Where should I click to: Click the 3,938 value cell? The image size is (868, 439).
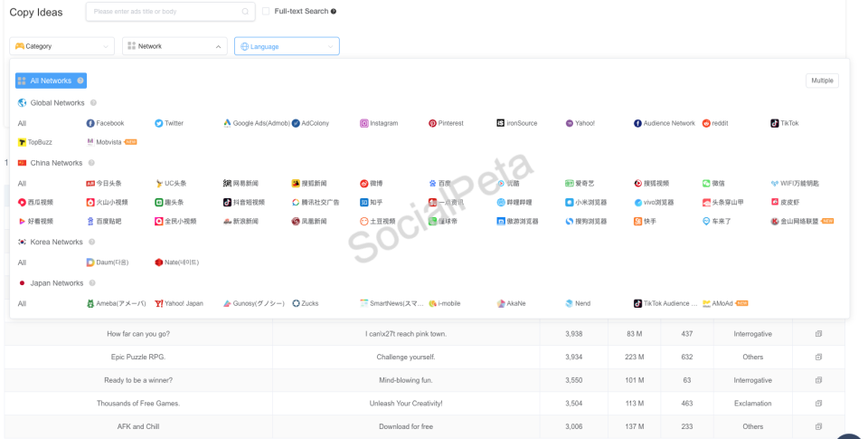click(x=573, y=334)
